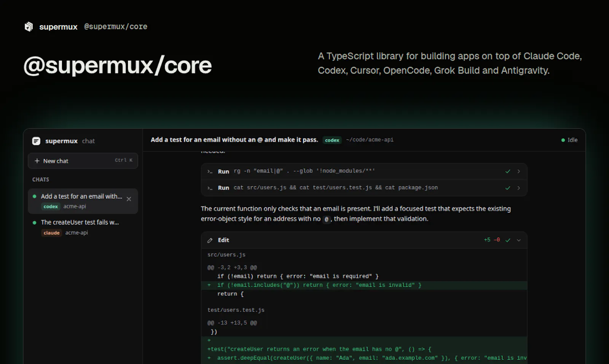The image size is (609, 364).
Task: Click the '@@ -13 +13,5 @@' hunk header
Action: (x=232, y=323)
